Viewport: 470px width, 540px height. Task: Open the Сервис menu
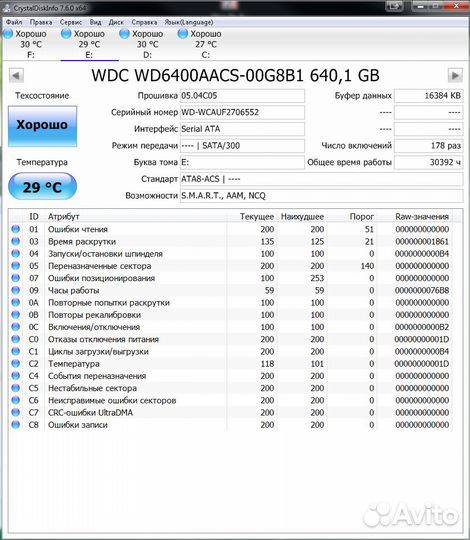71,22
